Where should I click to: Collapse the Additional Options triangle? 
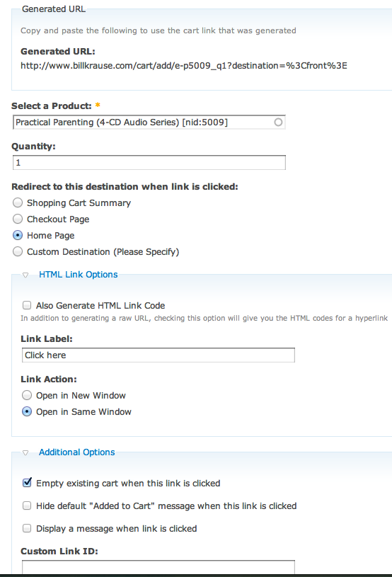pyautogui.click(x=25, y=452)
